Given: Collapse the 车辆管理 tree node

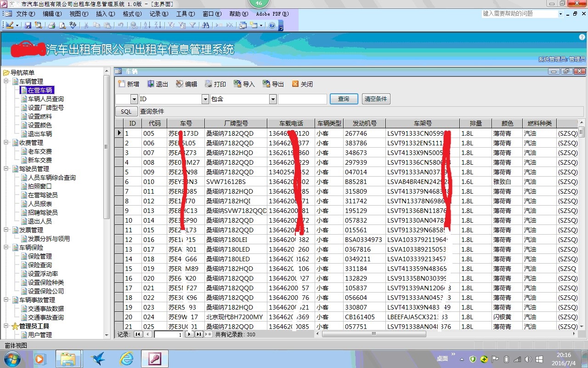Looking at the screenshot, I should pyautogui.click(x=6, y=81).
